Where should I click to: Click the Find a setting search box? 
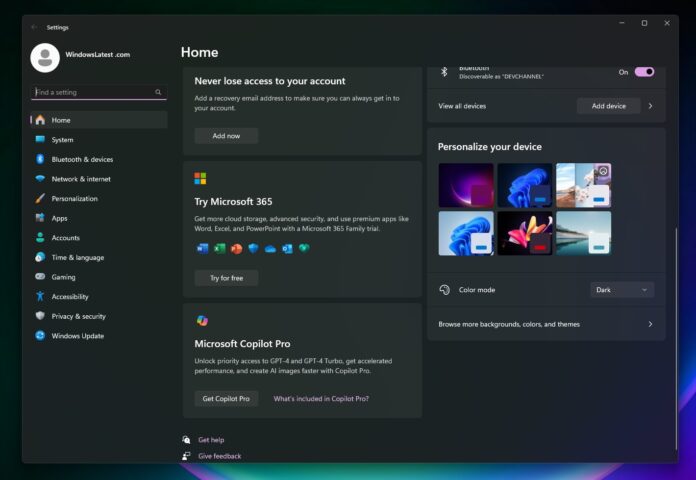(x=92, y=92)
